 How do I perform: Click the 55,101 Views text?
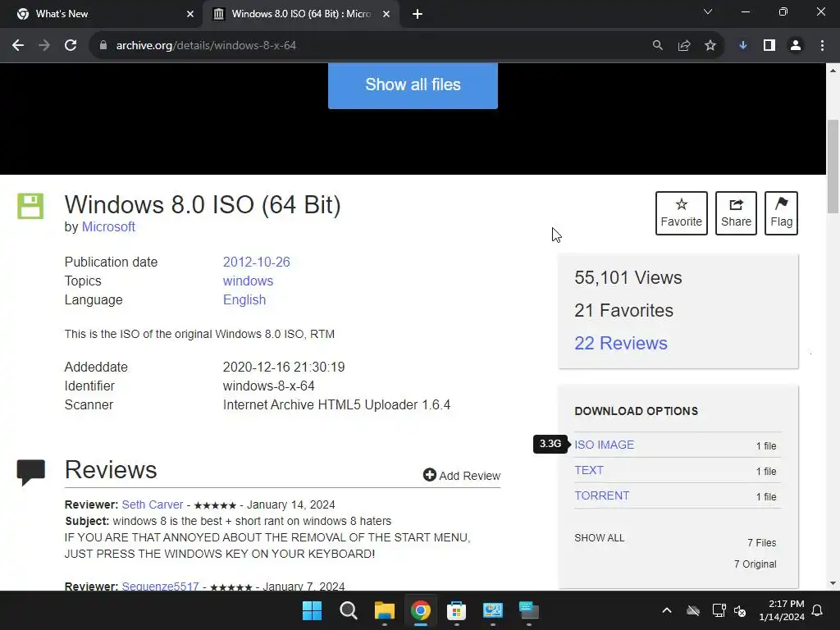[x=628, y=277]
